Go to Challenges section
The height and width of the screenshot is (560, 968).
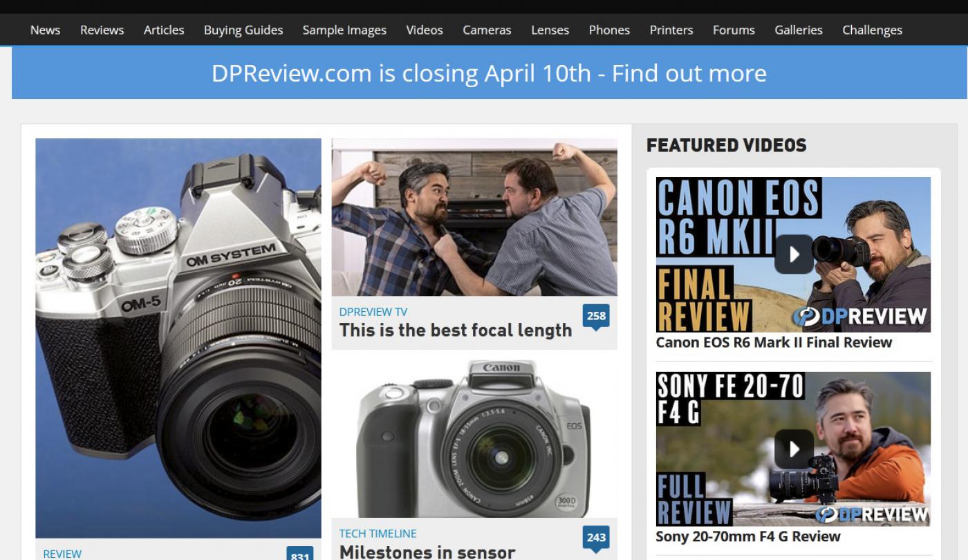tap(872, 30)
